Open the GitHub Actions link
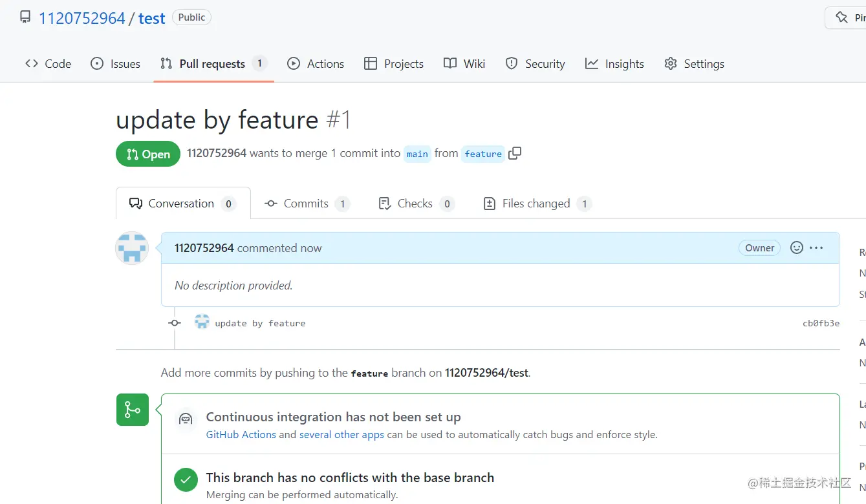This screenshot has height=504, width=866. (241, 435)
